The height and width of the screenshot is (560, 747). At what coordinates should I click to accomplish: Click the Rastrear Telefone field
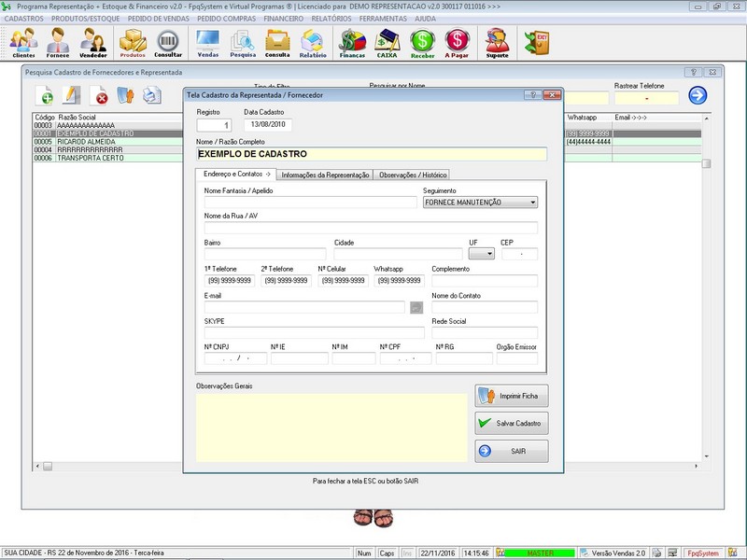point(646,98)
